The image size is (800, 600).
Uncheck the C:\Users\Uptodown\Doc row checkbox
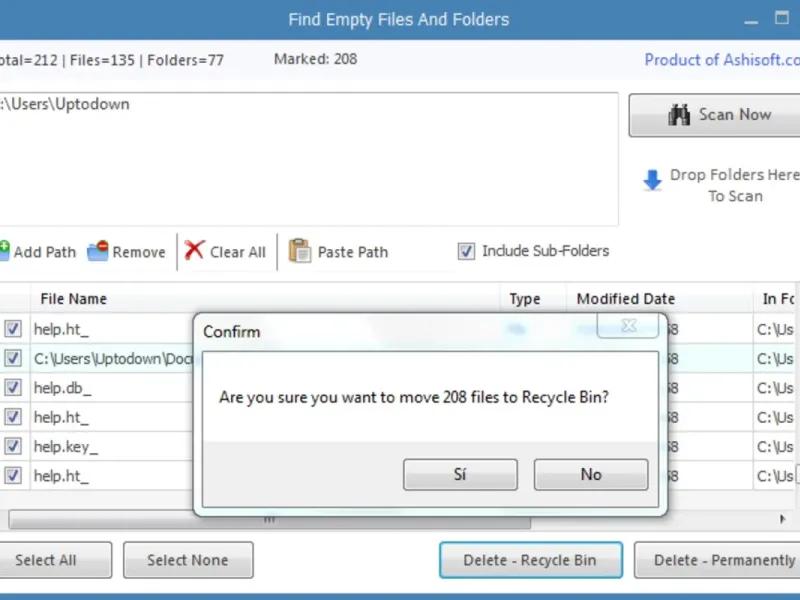coord(13,358)
